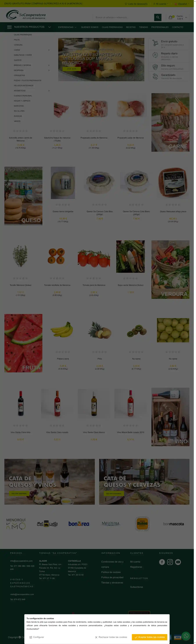This screenshot has width=196, height=644.
Task: Open the Mi cuenta dropdown
Action: [161, 4]
